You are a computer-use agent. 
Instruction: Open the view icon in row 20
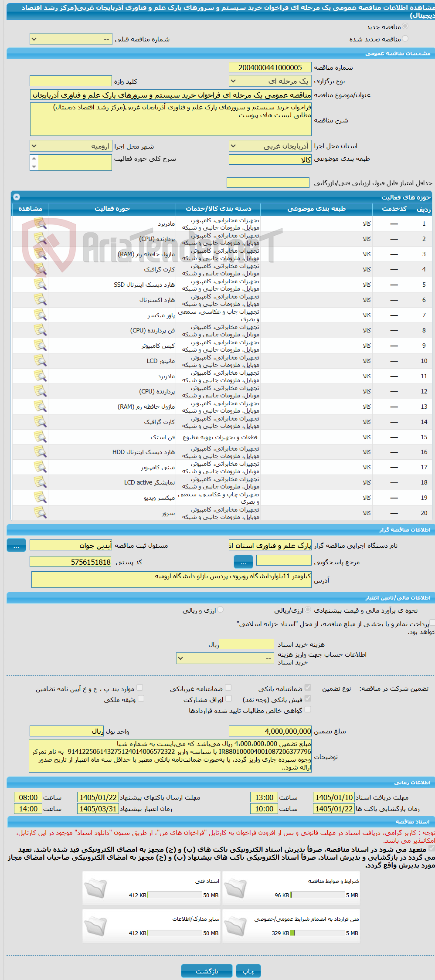click(40, 513)
